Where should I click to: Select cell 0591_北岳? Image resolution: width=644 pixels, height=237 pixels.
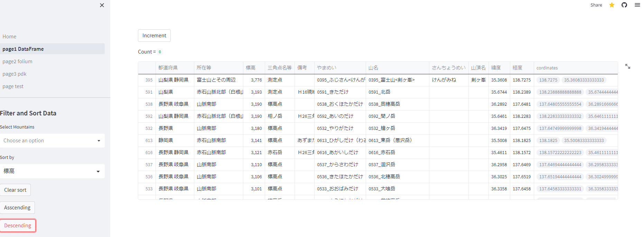397,92
